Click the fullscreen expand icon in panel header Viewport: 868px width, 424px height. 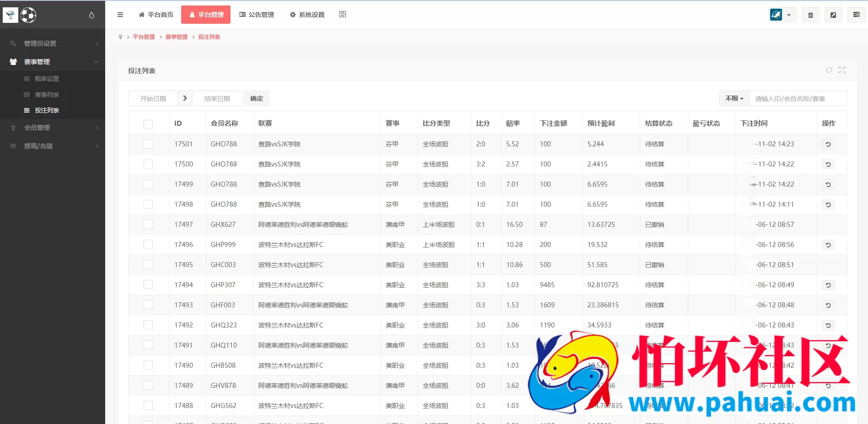[842, 70]
